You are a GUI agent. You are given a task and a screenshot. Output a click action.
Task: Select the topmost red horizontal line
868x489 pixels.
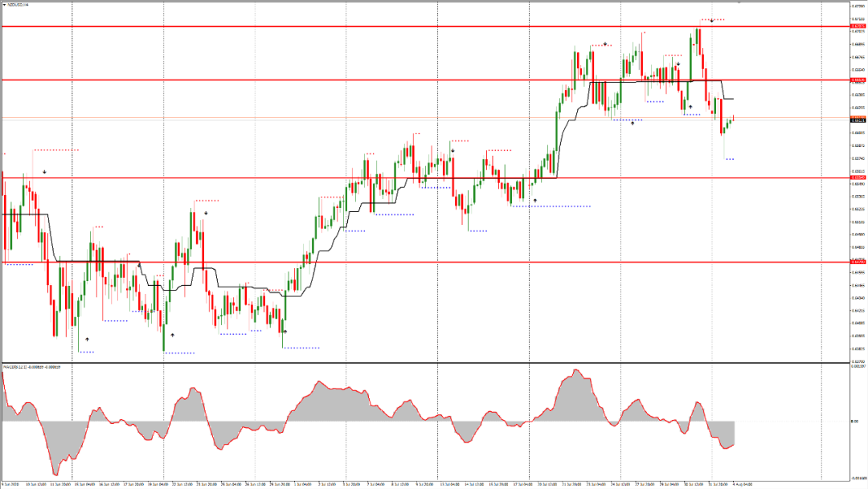click(x=402, y=26)
